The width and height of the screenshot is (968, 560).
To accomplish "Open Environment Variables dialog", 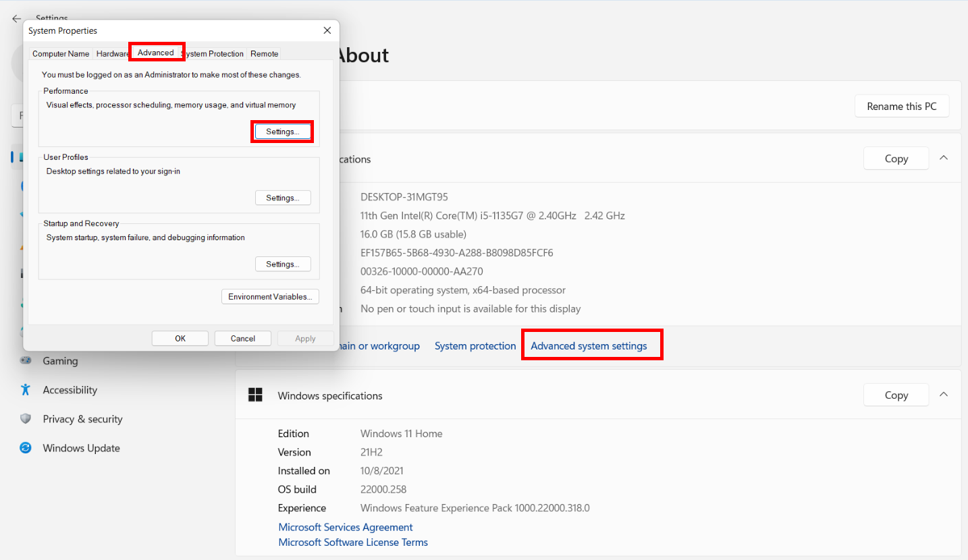I will click(270, 297).
